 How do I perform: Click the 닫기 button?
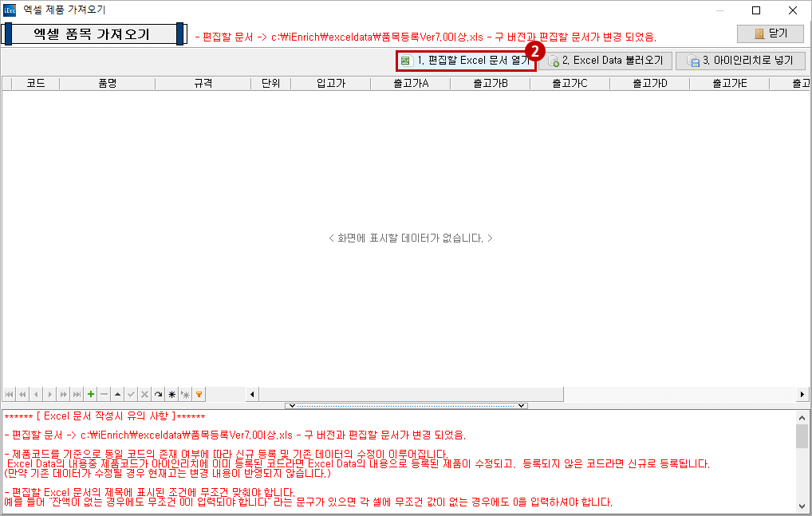click(770, 33)
